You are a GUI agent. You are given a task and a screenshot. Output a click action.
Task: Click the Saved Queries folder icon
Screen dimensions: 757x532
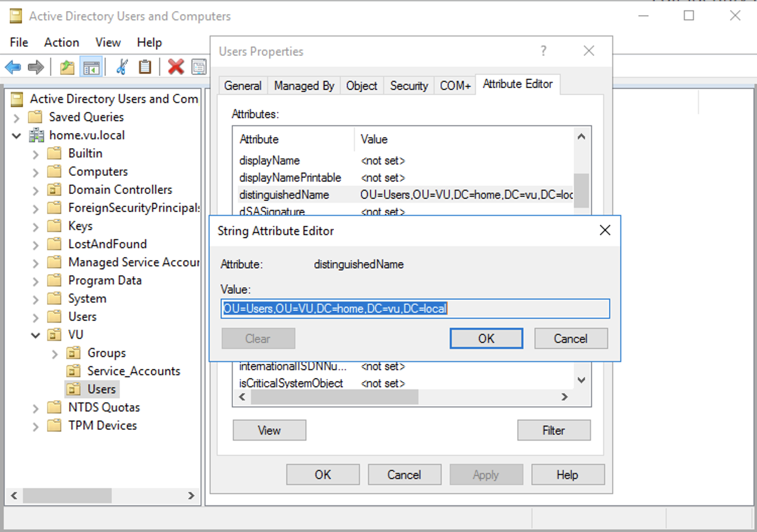click(x=35, y=117)
